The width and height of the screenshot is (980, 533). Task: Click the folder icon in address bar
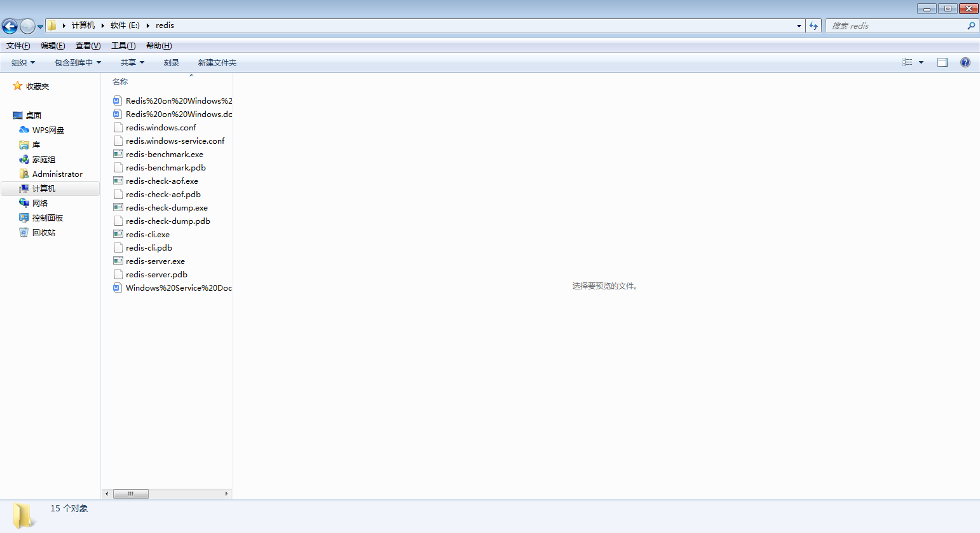click(52, 25)
